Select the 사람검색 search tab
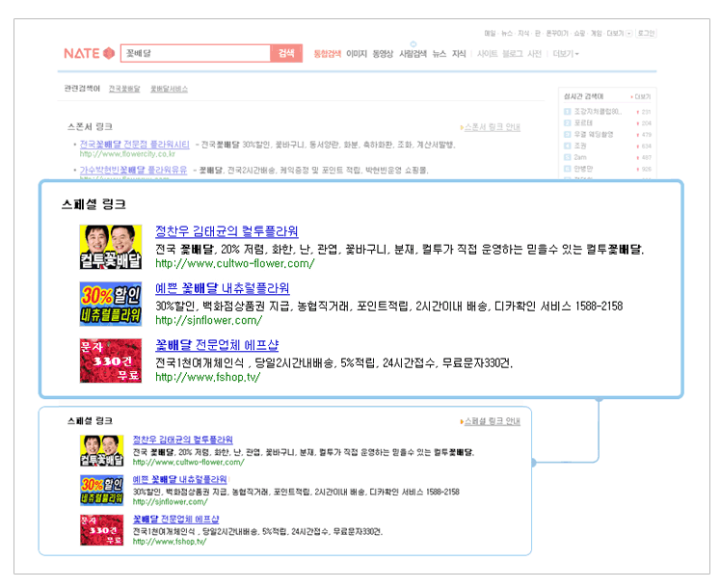720x588 pixels. point(413,54)
